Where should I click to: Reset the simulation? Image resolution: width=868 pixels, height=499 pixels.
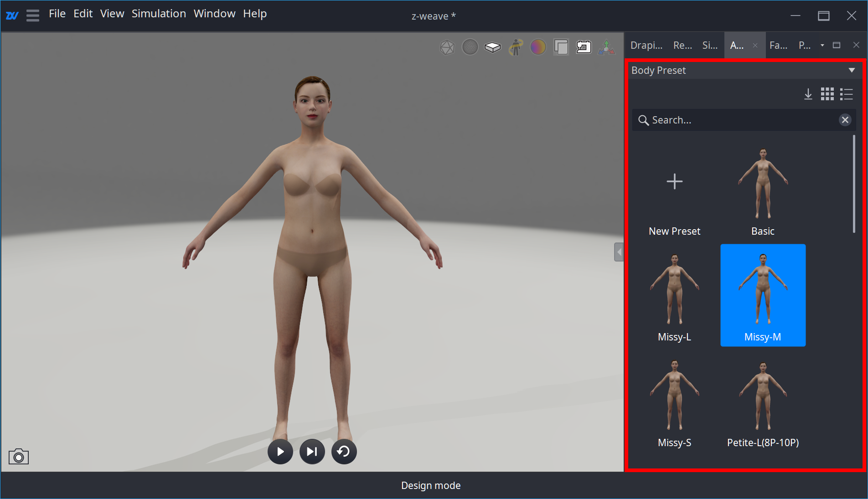pos(344,452)
